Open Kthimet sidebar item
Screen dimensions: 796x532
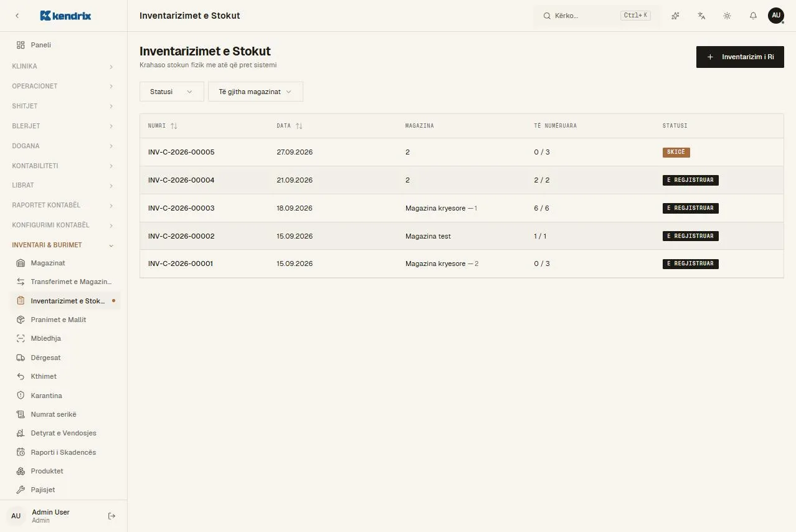tap(64, 376)
